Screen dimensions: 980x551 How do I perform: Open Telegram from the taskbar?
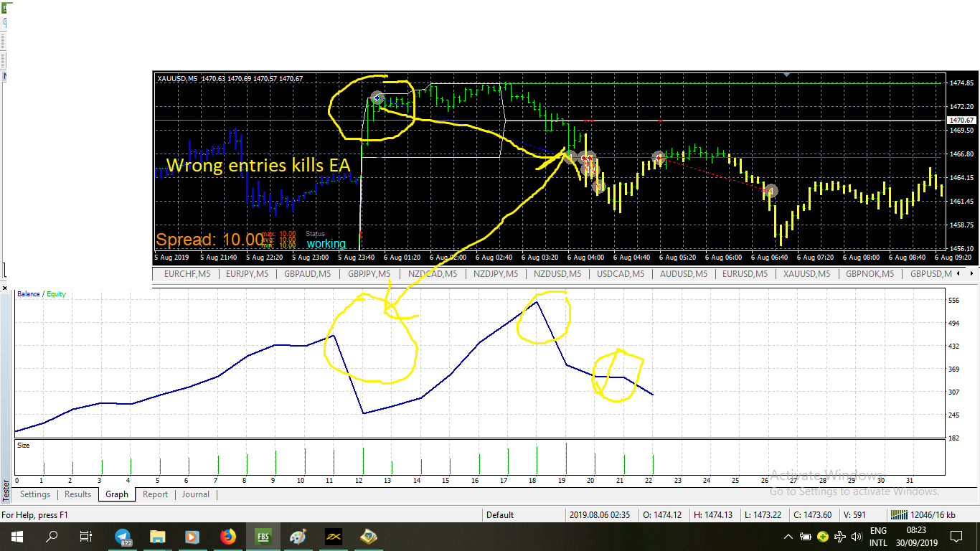(x=123, y=537)
